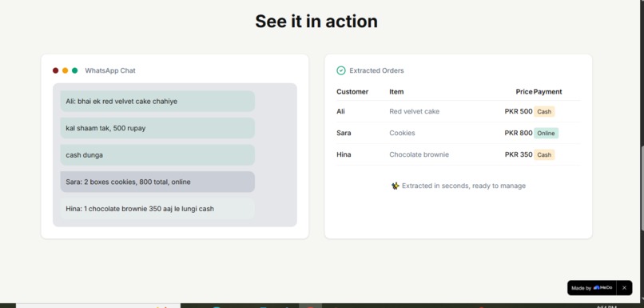
Task: Select the 'cash dunga' message bubble
Action: [157, 155]
